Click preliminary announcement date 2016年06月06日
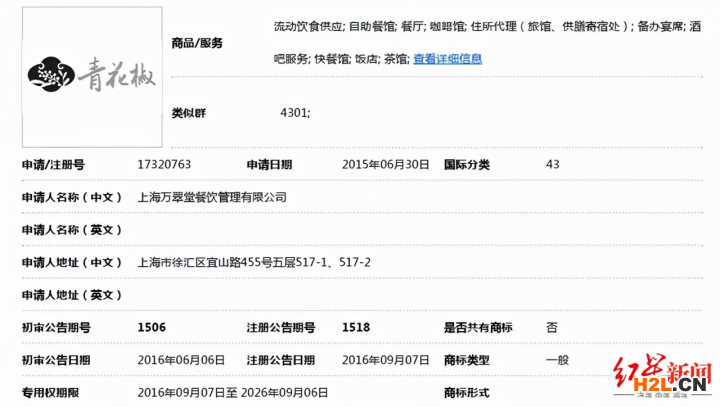This screenshot has height=407, width=720. tap(181, 360)
